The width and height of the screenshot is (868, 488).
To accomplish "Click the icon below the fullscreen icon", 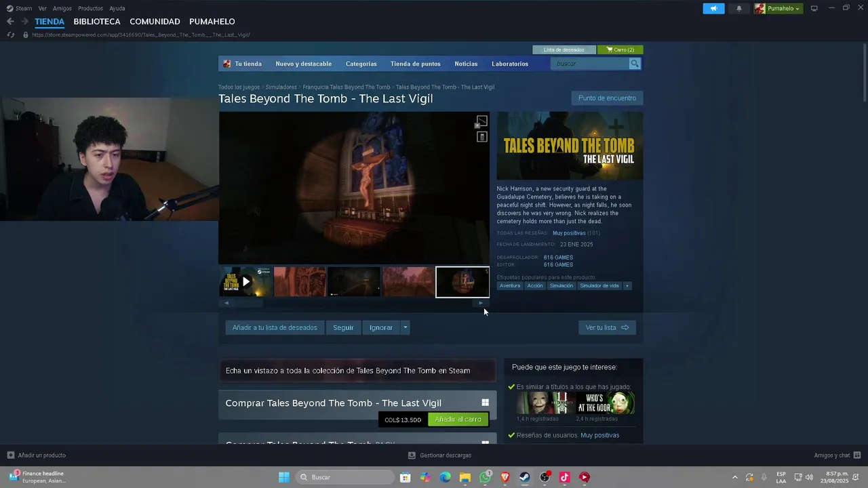I will tap(481, 137).
